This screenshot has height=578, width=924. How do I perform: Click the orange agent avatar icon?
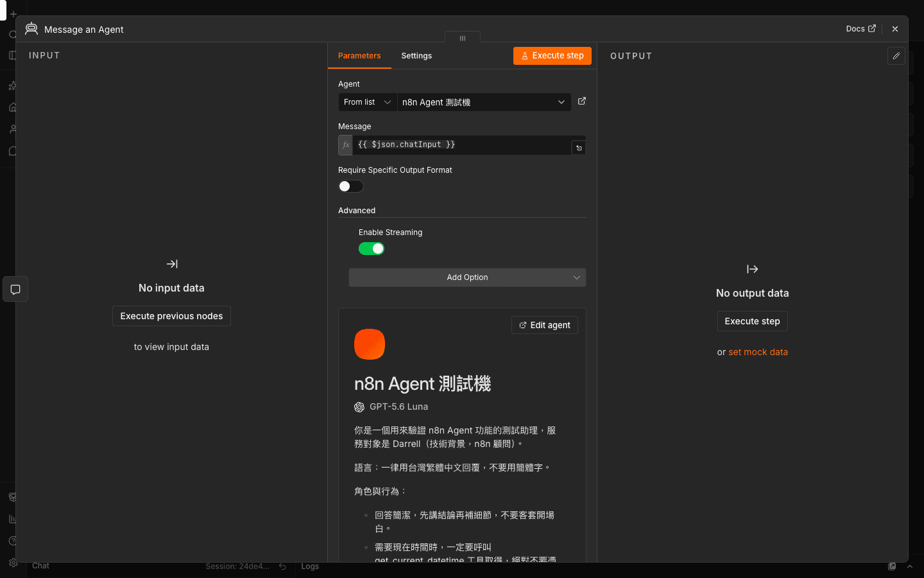[x=370, y=344]
